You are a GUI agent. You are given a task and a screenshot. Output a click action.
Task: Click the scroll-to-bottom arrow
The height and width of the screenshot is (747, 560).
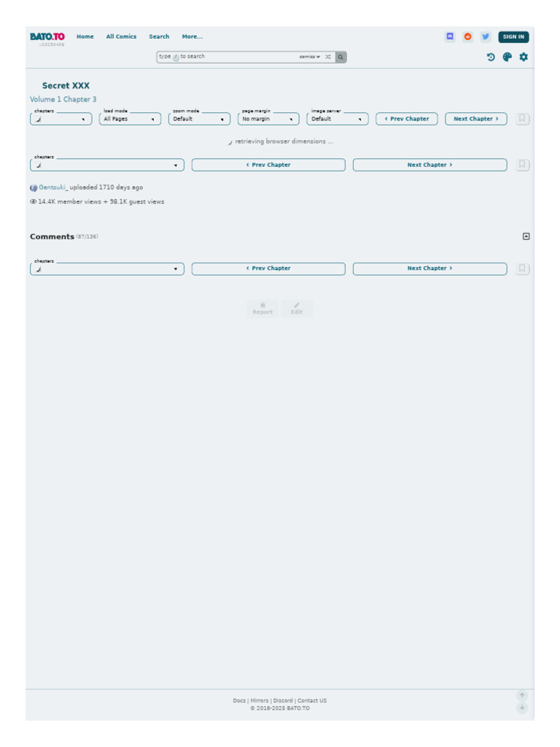point(522,708)
